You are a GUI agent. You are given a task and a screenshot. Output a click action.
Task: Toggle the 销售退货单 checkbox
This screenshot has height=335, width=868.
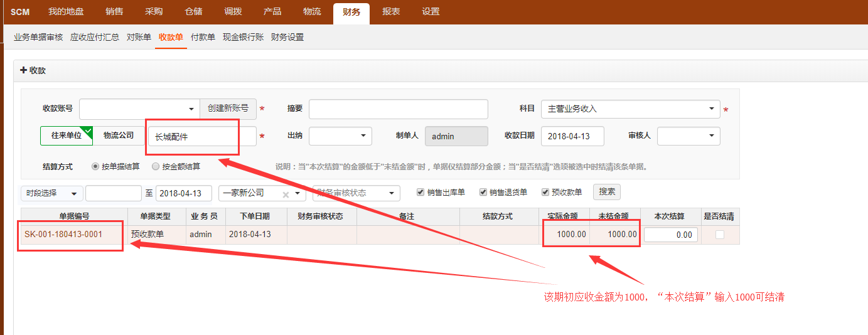tap(483, 192)
